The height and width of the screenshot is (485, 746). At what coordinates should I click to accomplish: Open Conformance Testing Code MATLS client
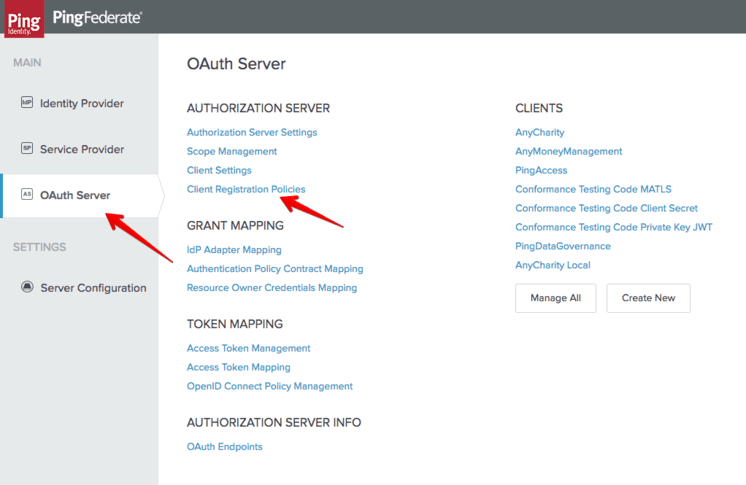tap(593, 189)
